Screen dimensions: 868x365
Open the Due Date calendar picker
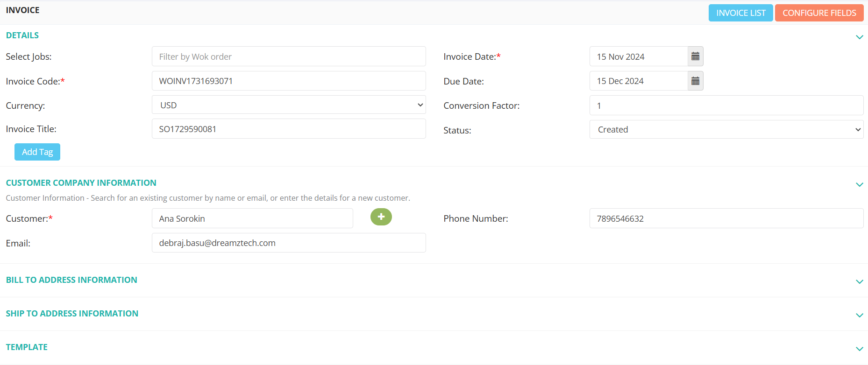pyautogui.click(x=695, y=81)
